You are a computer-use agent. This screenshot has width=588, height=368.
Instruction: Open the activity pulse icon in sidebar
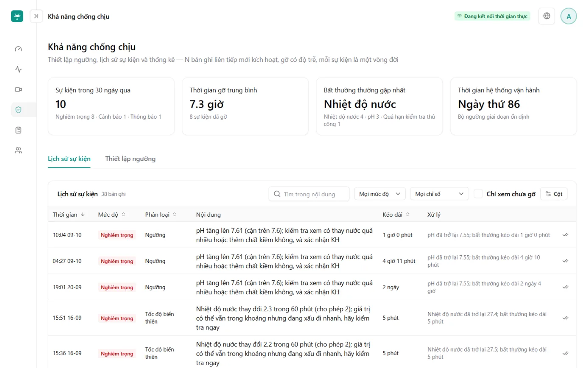click(x=18, y=69)
